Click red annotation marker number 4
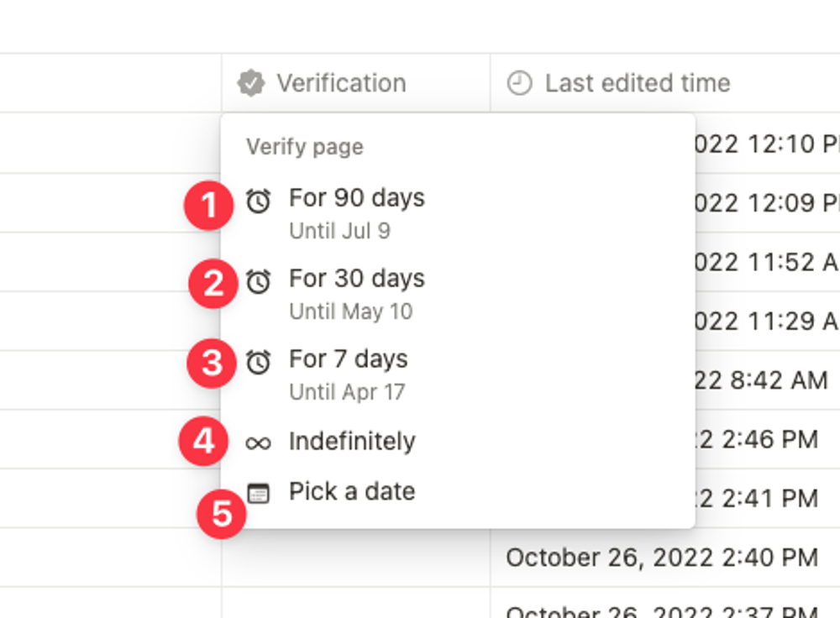840x618 pixels. click(x=203, y=441)
